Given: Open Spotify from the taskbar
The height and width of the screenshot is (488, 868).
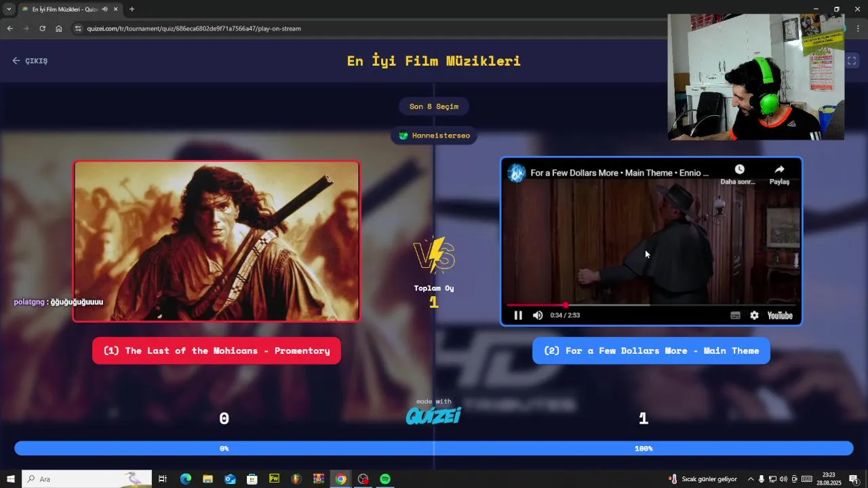Looking at the screenshot, I should [385, 479].
